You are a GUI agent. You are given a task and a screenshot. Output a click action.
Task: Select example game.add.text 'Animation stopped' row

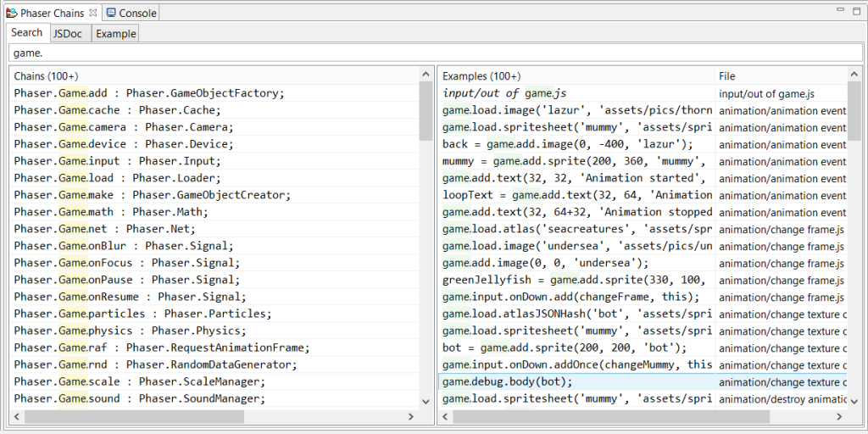[643, 212]
